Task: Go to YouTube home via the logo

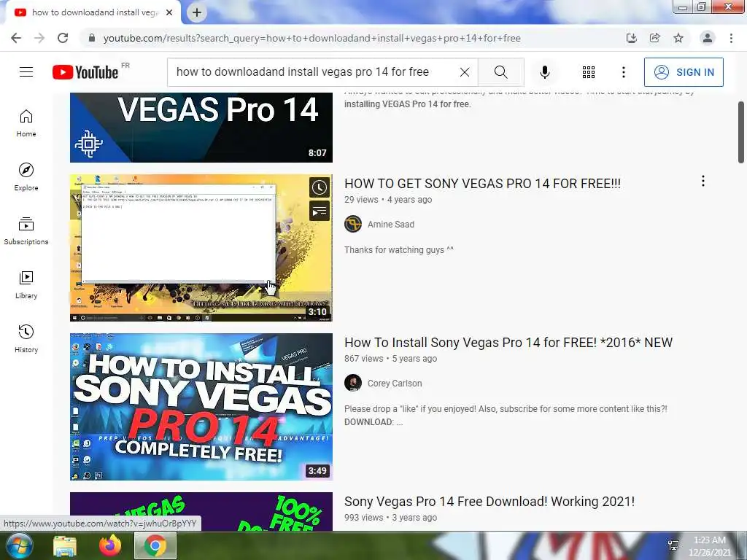Action: pyautogui.click(x=85, y=72)
